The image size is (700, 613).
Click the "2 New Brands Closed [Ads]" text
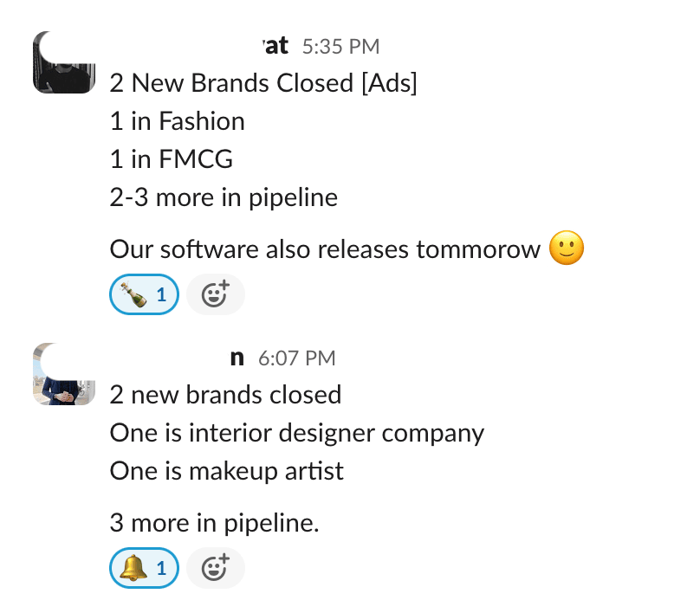[x=263, y=83]
